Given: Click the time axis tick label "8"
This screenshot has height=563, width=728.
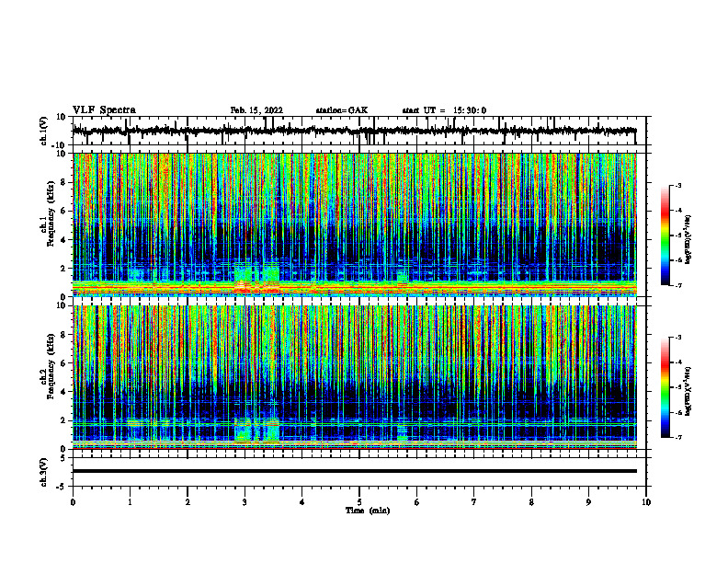Looking at the screenshot, I should (531, 502).
